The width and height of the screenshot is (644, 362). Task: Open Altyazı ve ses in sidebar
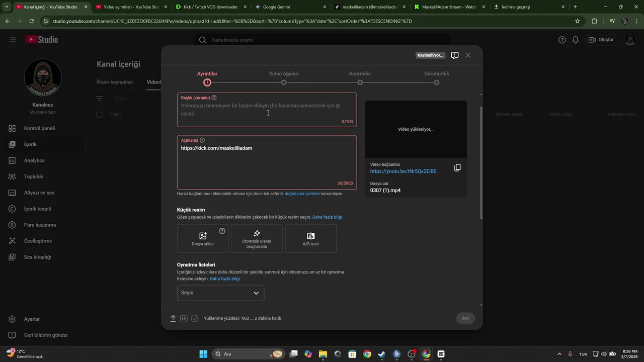click(42, 193)
